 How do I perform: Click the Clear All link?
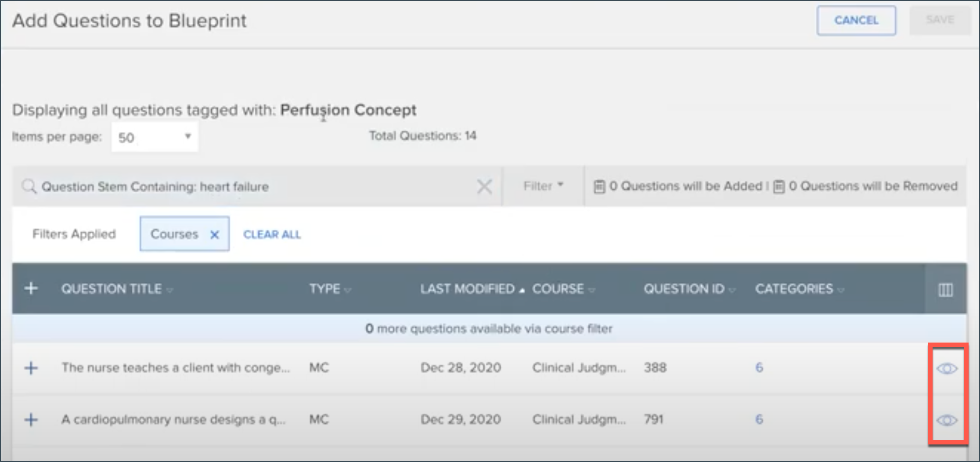pos(272,234)
